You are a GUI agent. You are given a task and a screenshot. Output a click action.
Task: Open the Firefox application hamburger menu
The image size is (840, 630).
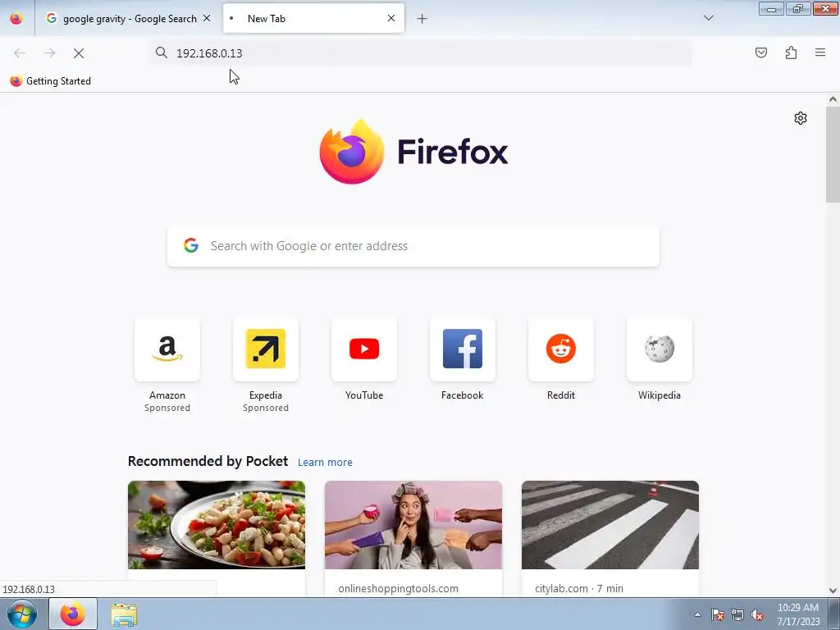(820, 52)
